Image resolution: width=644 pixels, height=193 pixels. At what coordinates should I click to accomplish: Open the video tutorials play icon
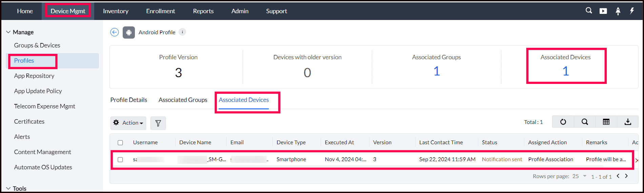pyautogui.click(x=603, y=11)
